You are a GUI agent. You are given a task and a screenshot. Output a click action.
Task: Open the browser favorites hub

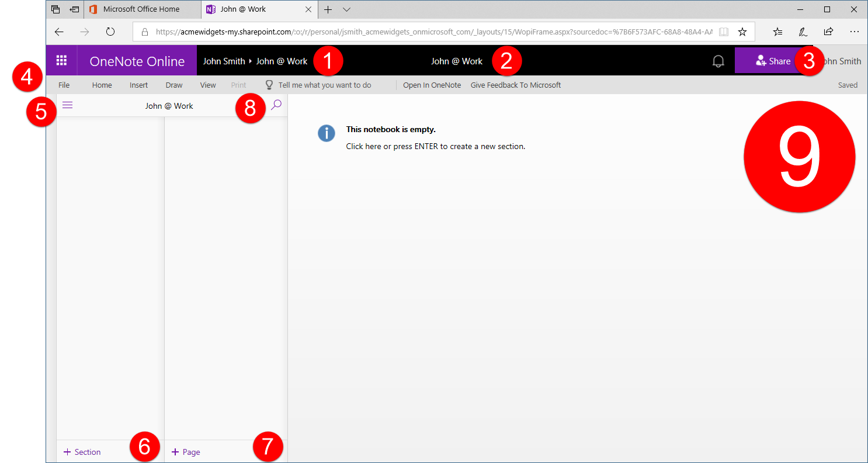click(x=777, y=32)
